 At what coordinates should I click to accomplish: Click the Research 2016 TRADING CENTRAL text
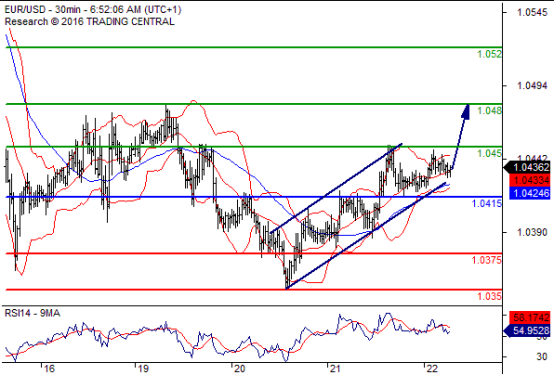[89, 22]
